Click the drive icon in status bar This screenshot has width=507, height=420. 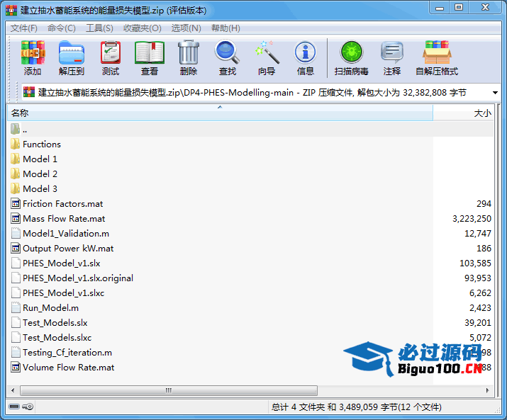click(x=14, y=407)
